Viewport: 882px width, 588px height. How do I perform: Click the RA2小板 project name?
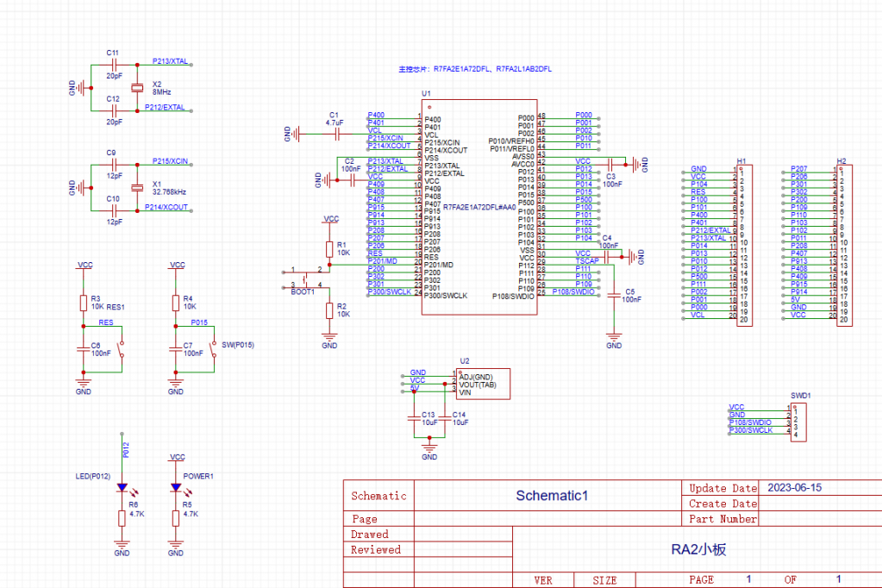point(698,550)
